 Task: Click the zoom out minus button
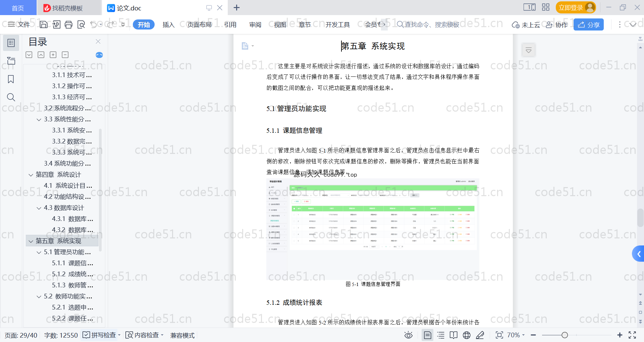click(533, 335)
